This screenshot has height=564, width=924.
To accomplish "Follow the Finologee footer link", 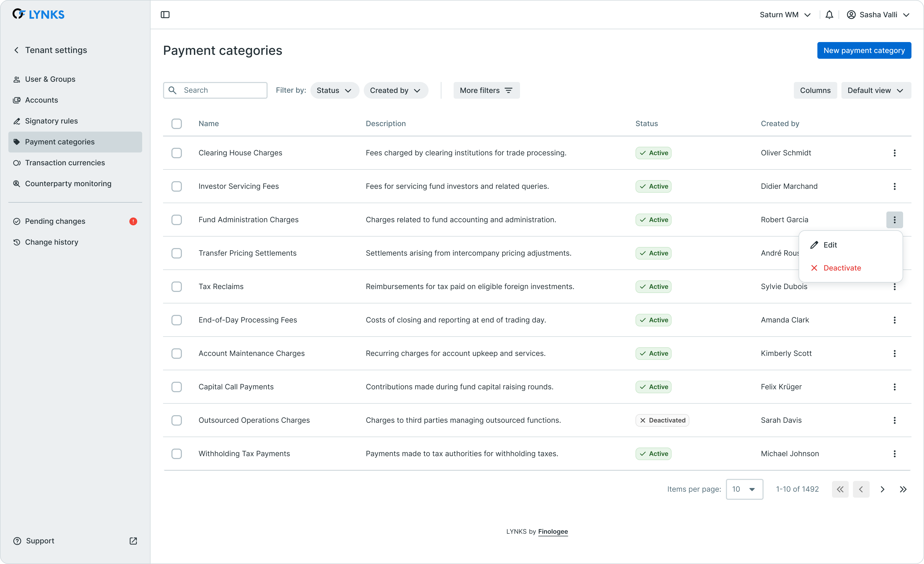I will point(553,531).
